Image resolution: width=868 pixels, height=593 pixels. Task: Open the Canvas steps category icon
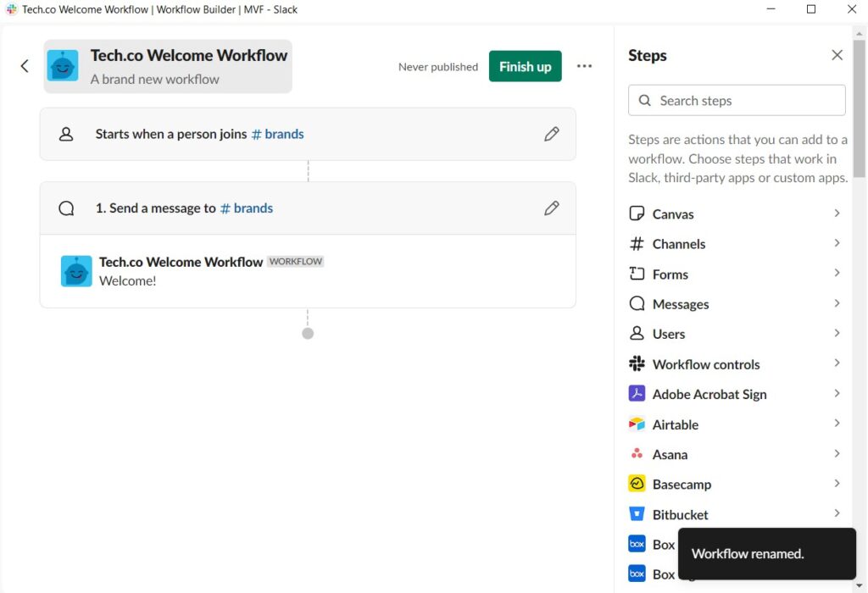637,213
